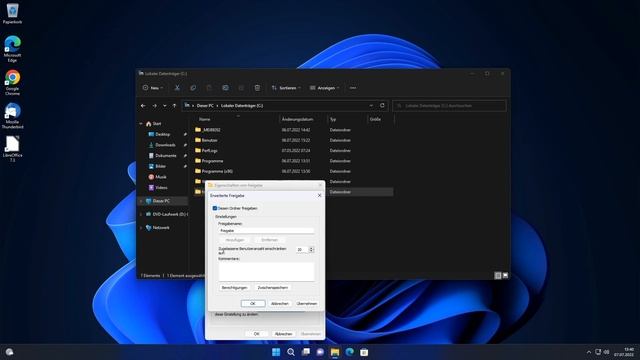Screen dimensions: 640x360
Task: Click the Kommentare text area
Action: [267, 271]
